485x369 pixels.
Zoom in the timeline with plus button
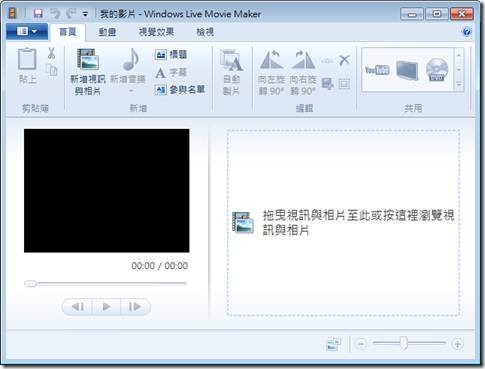(458, 344)
